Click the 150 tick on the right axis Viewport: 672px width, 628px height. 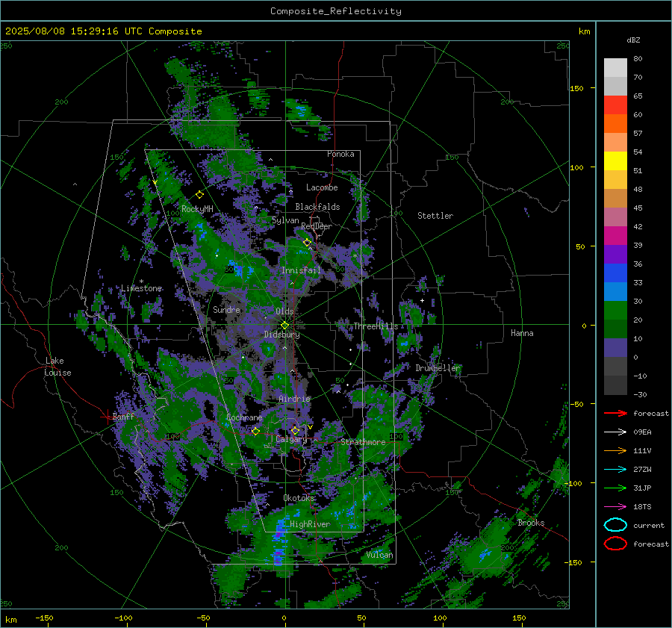point(576,88)
